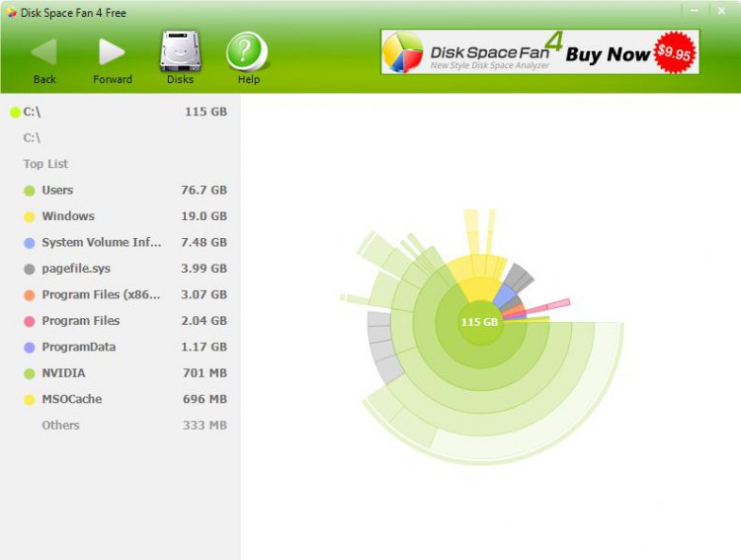
Task: Click the purple dot beside ProgramData
Action: (x=30, y=348)
